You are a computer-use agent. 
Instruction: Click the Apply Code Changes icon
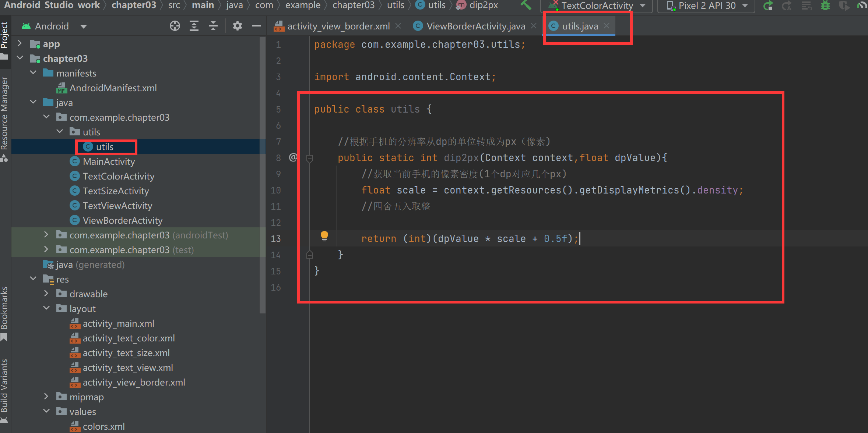(x=806, y=6)
